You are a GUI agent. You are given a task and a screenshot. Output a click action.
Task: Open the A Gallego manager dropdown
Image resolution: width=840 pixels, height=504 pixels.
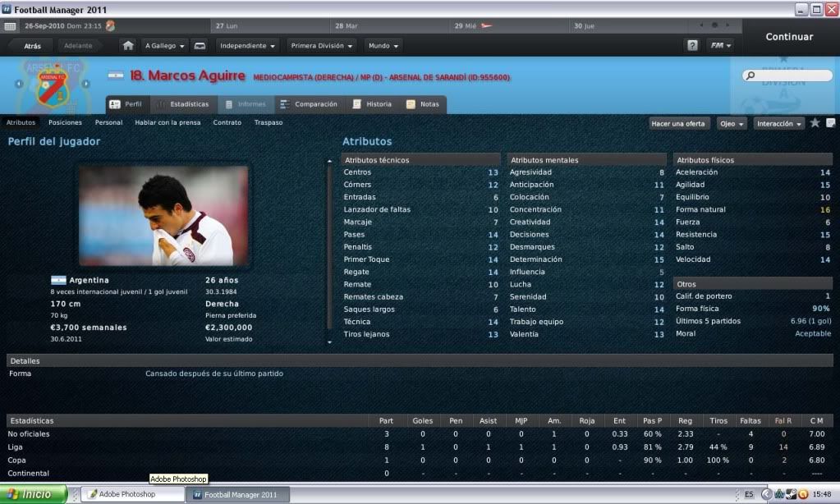164,46
